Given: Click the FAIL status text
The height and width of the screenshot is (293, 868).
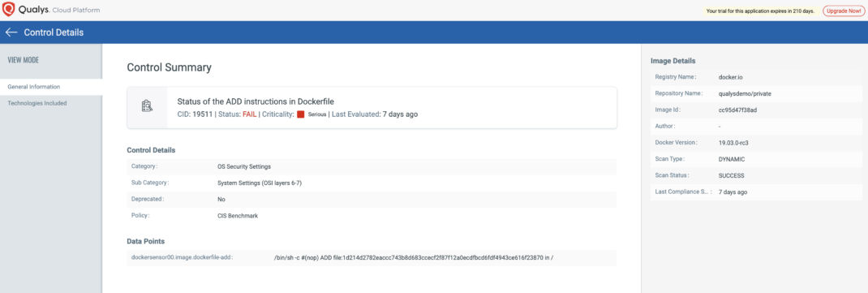Looking at the screenshot, I should [249, 114].
